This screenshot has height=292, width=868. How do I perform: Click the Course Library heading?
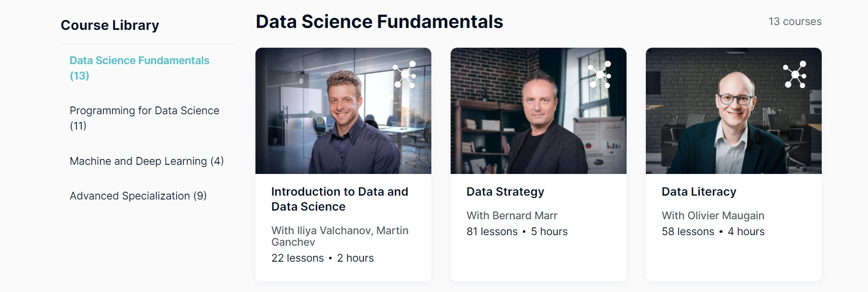(x=110, y=25)
